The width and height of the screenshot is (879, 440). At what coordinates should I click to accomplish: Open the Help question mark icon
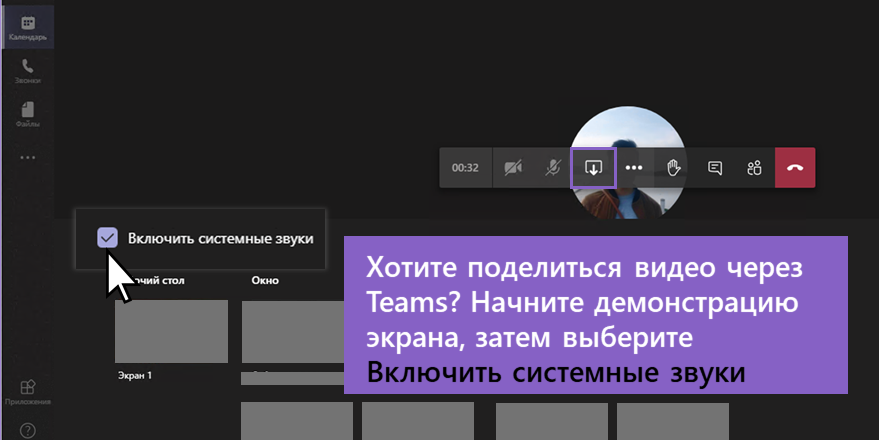27,430
